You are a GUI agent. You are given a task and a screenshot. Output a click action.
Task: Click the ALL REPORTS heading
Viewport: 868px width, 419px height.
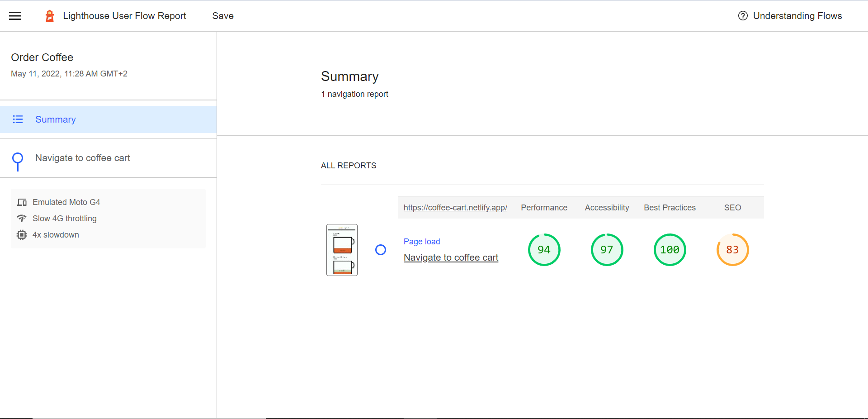click(349, 166)
